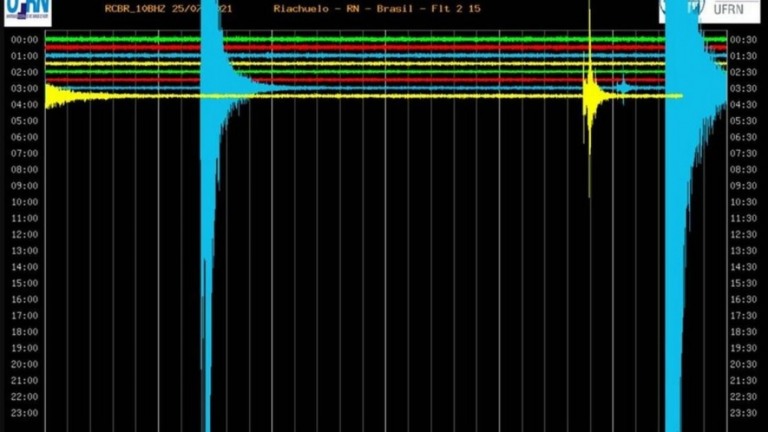Click the '21:00' time label
Image resolution: width=768 pixels, height=432 pixels.
(x=24, y=381)
